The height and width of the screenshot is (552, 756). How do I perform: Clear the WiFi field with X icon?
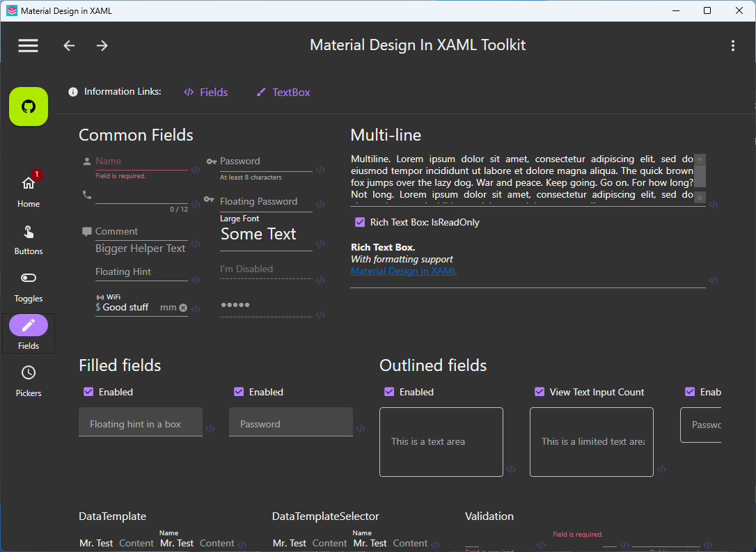click(183, 308)
